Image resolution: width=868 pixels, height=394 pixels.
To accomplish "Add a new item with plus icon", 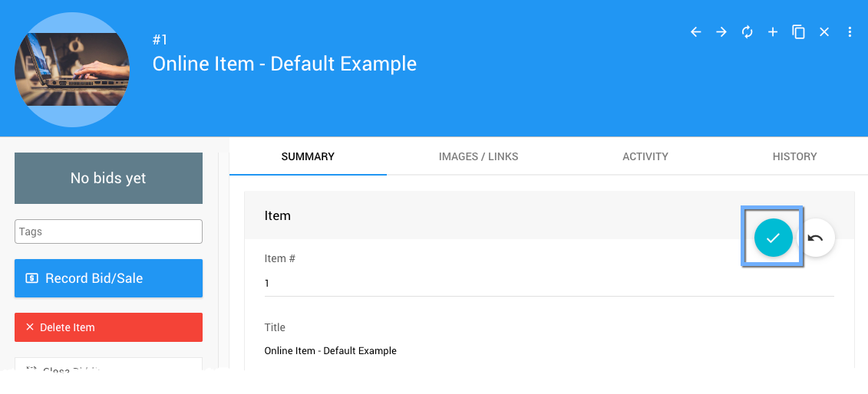I will [773, 32].
